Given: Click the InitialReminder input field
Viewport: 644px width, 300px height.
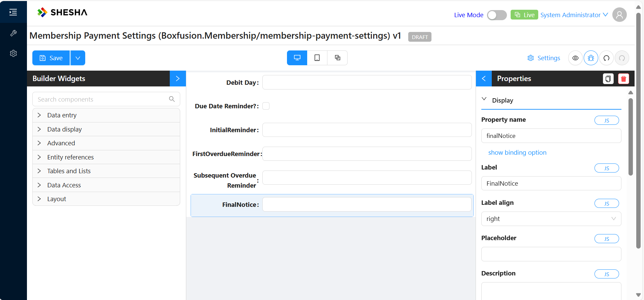Looking at the screenshot, I should point(367,130).
